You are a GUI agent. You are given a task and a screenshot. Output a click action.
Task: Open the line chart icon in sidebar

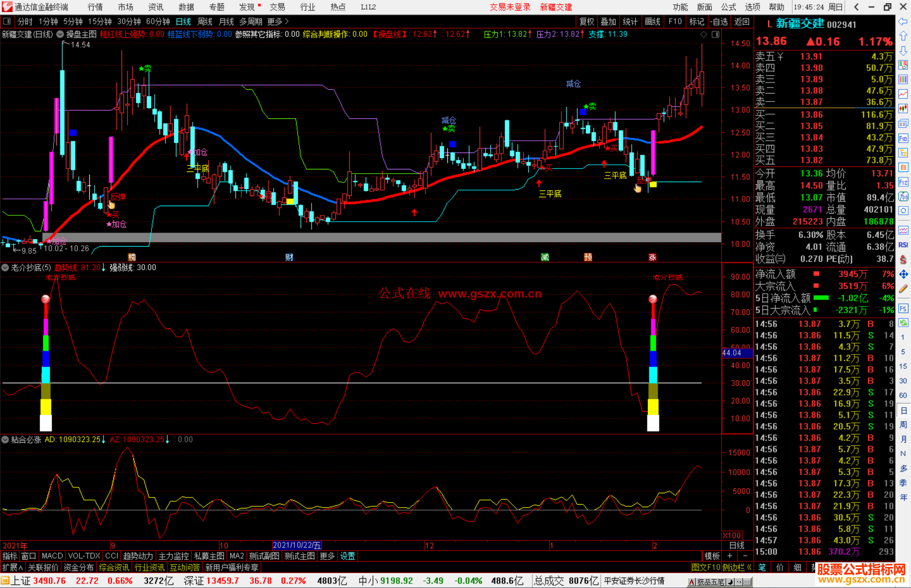click(903, 94)
